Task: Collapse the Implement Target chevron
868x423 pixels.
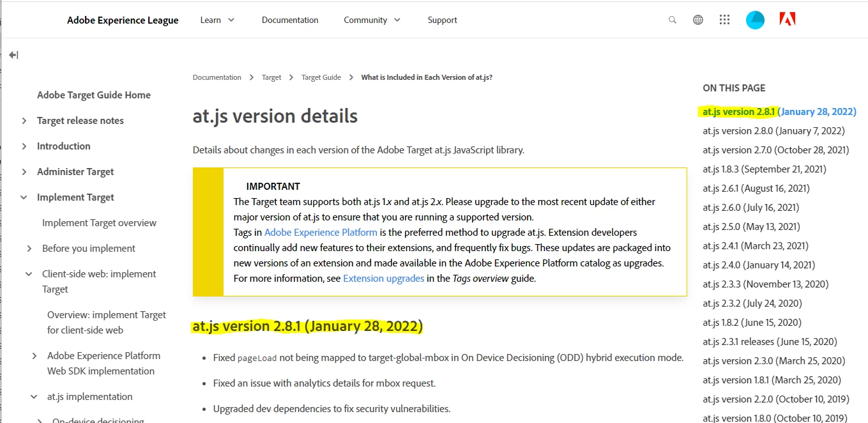Action: pyautogui.click(x=24, y=197)
